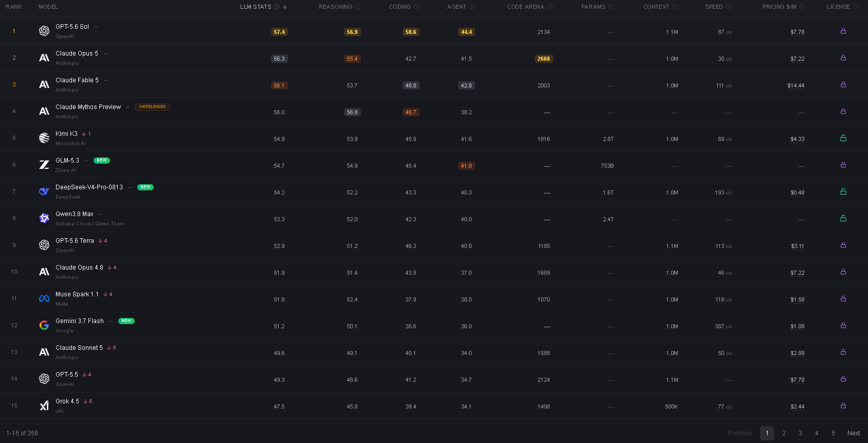Screen dimensions: 868x443
Task: Go to page 4 of the leaderboard
Action: (817, 433)
